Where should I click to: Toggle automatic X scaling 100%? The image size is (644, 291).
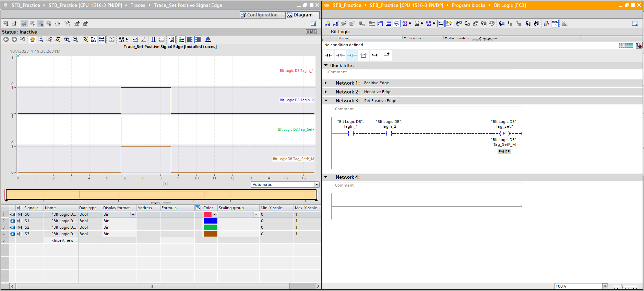pos(102,39)
